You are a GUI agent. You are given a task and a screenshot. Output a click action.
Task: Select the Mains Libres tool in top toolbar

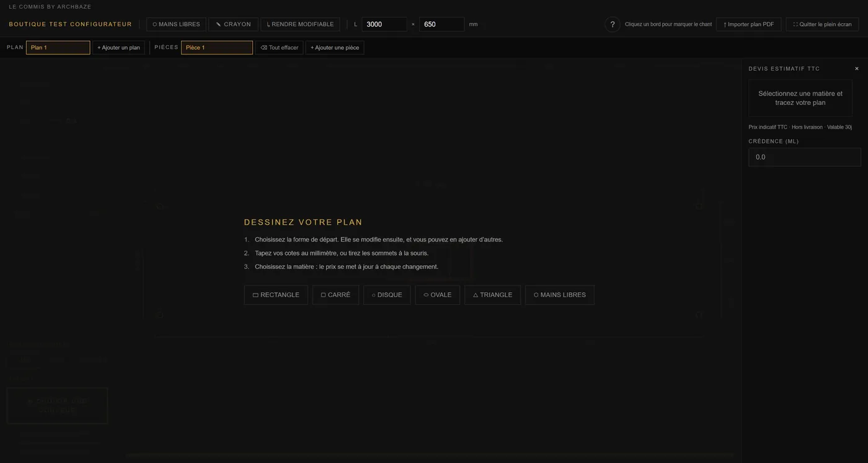[176, 24]
